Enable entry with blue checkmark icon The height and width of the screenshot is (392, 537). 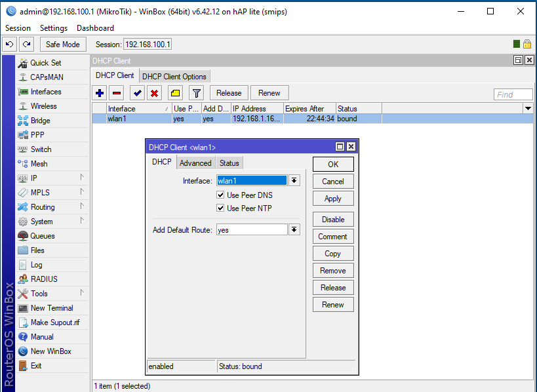pos(137,93)
